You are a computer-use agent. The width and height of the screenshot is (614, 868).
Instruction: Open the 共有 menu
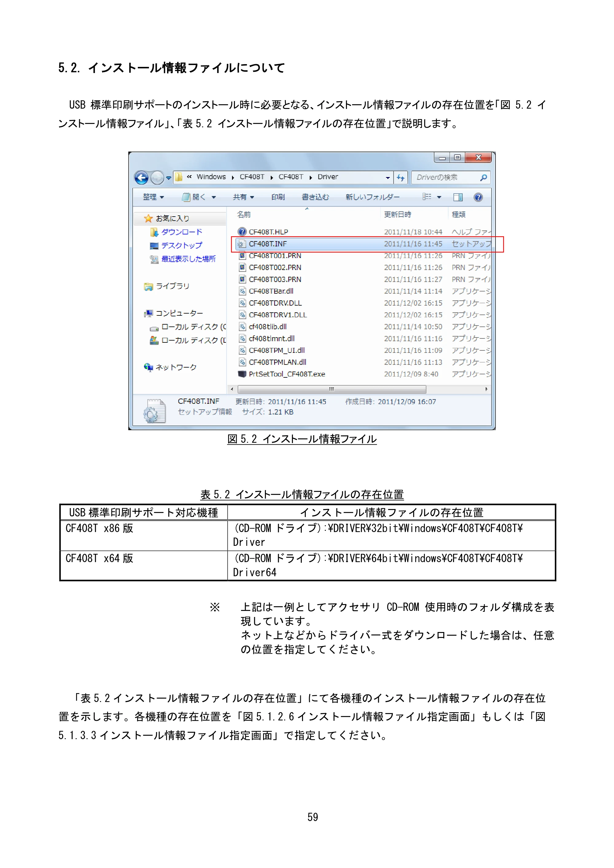tap(243, 197)
